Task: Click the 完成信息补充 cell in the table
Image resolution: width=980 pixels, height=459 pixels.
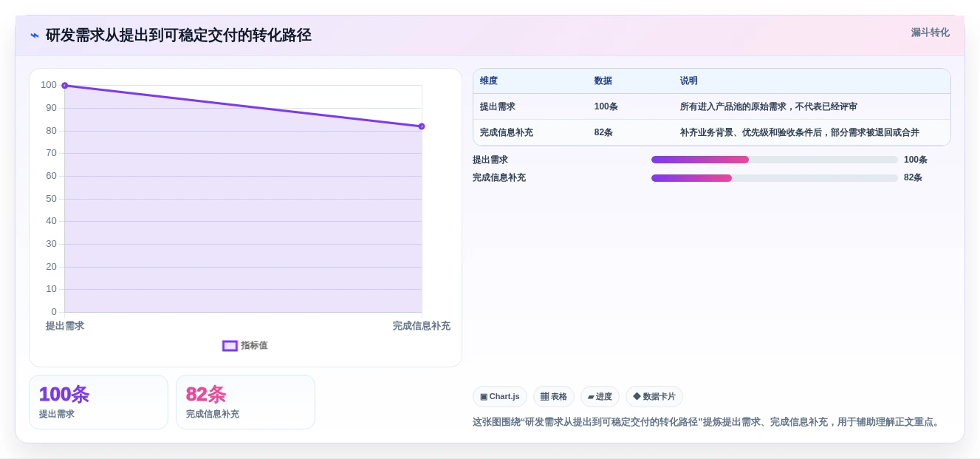Action: (x=507, y=132)
